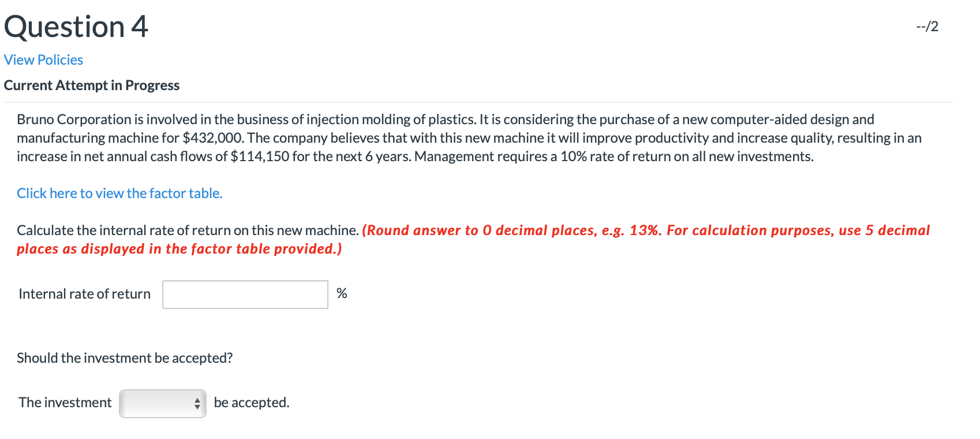Click the View Policies text

click(43, 59)
